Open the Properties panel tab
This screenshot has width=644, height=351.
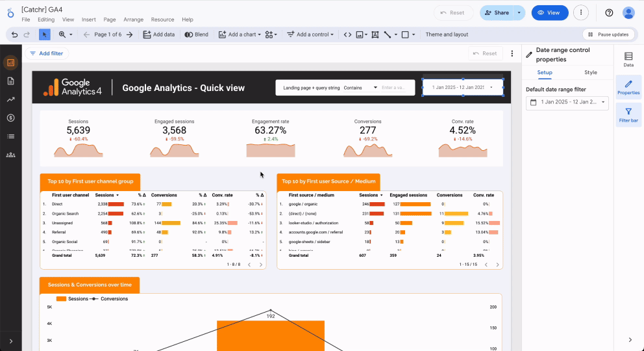coord(628,88)
